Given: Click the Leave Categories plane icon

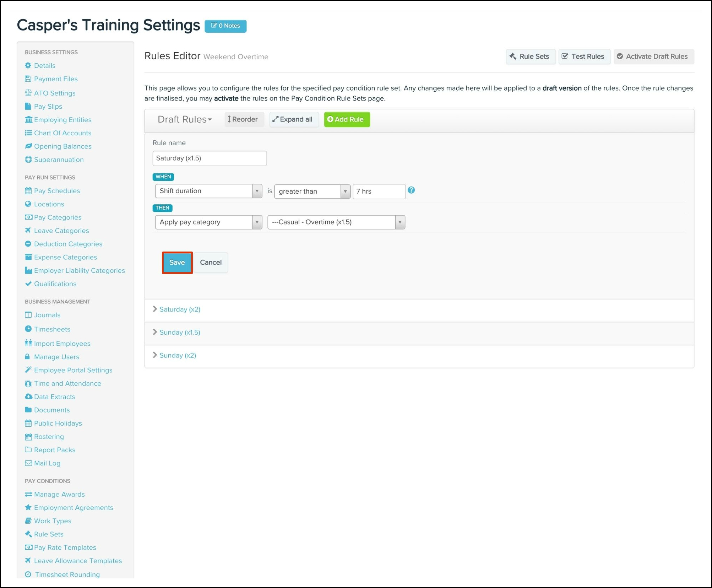Looking at the screenshot, I should tap(28, 230).
